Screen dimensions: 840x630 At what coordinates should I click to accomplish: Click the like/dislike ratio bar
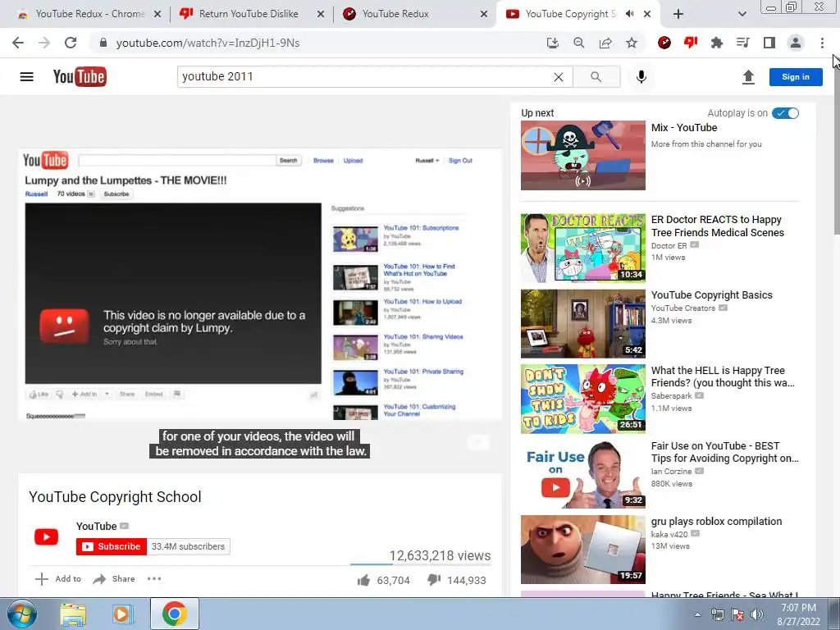[x=421, y=564]
